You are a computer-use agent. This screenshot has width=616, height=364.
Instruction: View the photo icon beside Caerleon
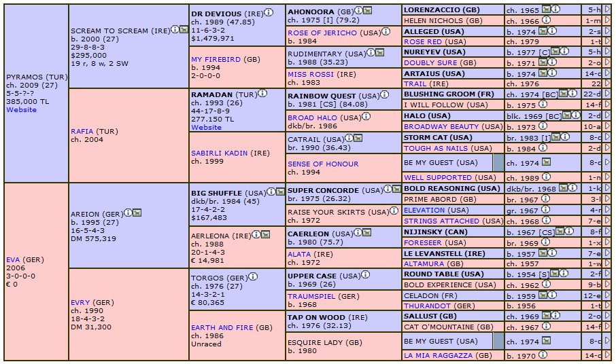click(x=367, y=233)
